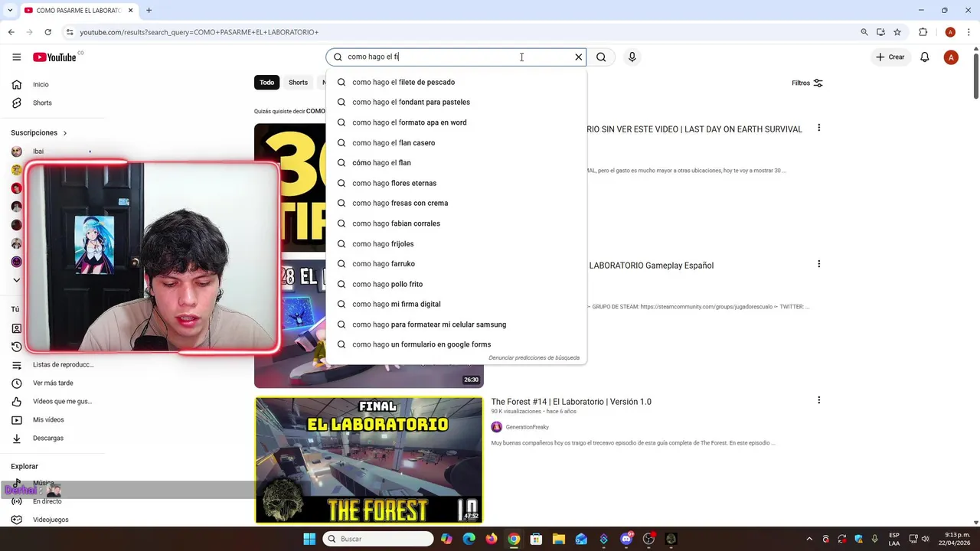This screenshot has width=980, height=551.
Task: Open a new browser tab
Action: 149,10
